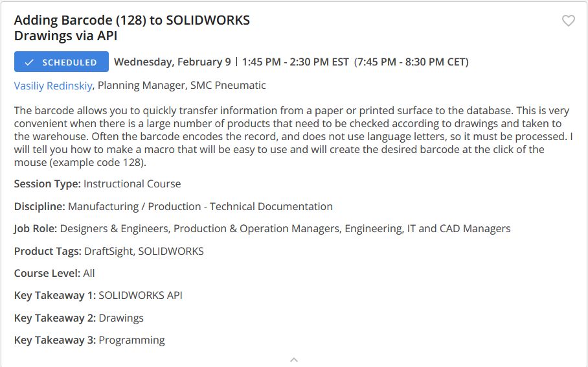588x367 pixels.
Task: Click the Instructional Course session type value
Action: [132, 184]
